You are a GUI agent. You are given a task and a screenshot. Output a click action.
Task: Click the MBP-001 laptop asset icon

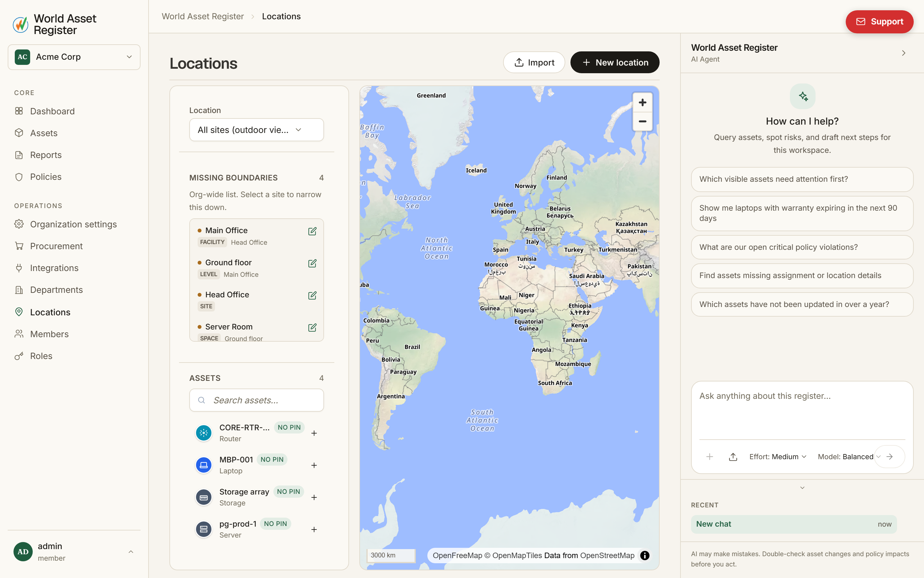click(203, 465)
